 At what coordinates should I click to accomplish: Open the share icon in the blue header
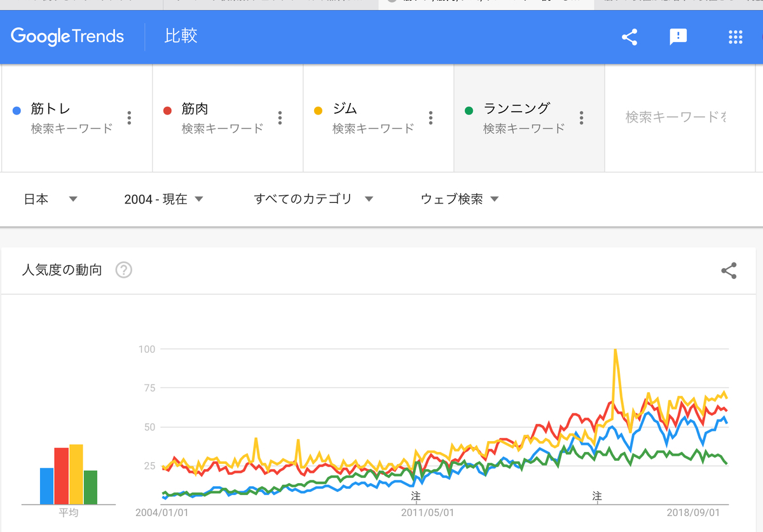coord(629,37)
